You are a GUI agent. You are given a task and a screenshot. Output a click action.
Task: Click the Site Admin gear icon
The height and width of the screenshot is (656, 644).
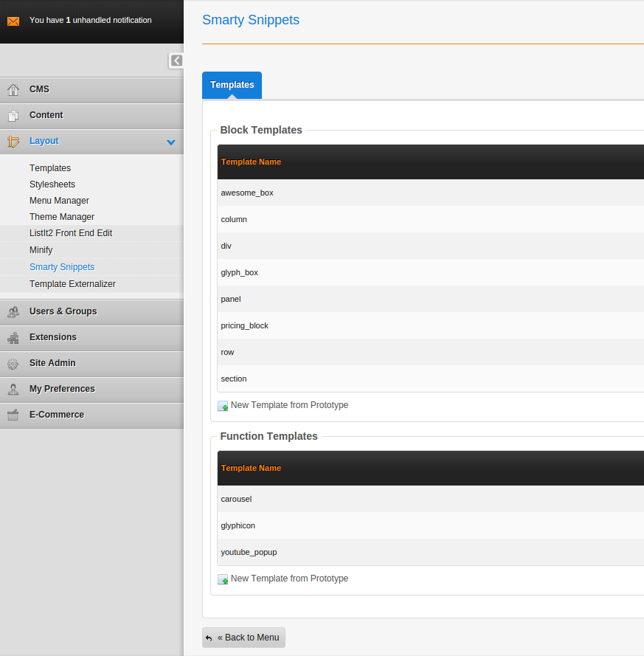tap(13, 364)
